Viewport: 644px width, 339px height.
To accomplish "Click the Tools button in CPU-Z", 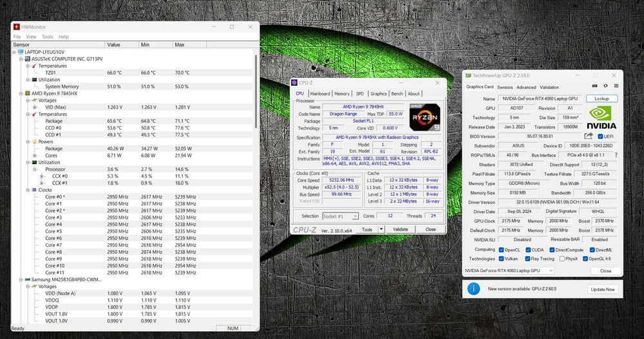I will (x=367, y=230).
